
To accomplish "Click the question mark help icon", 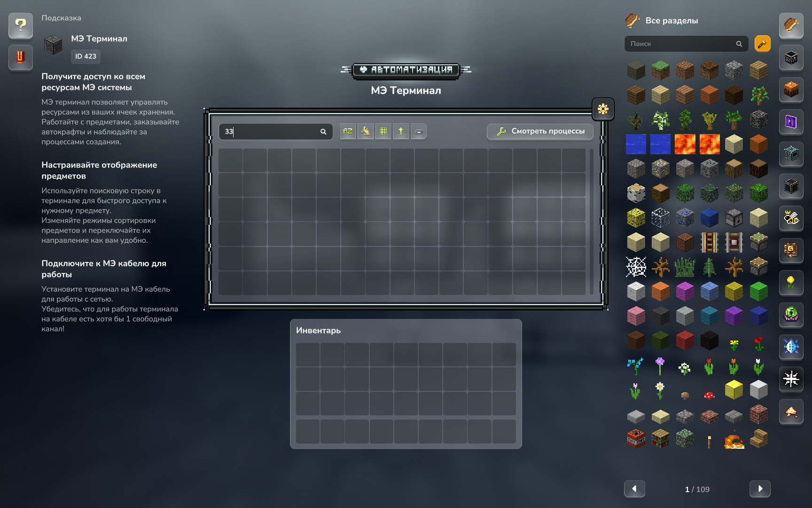I will pyautogui.click(x=20, y=25).
